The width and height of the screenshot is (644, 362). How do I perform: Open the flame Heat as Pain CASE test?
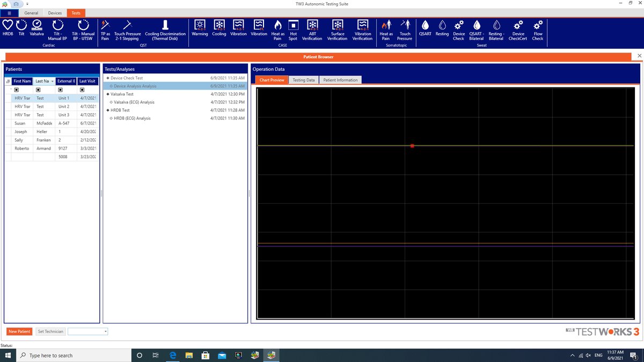point(277,29)
